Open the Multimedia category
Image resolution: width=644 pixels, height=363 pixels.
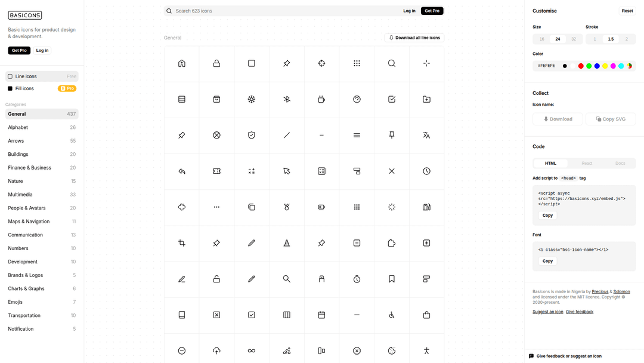pos(20,195)
